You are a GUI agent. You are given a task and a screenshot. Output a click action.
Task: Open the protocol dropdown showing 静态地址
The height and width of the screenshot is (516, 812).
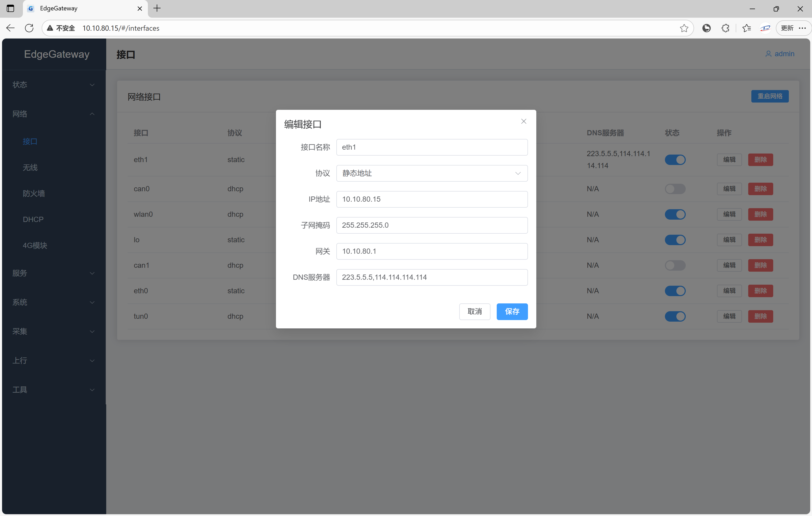(x=432, y=173)
